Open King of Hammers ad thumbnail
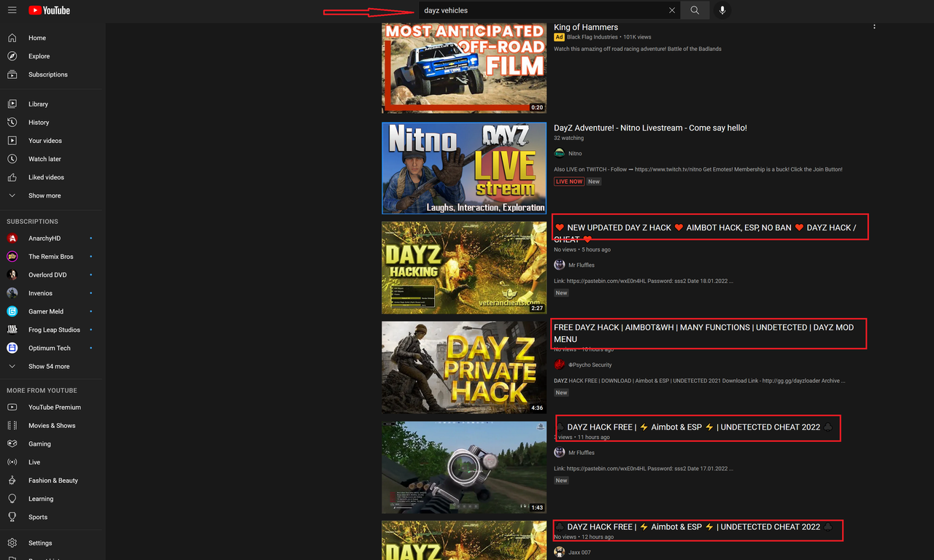This screenshot has width=934, height=560. (x=464, y=68)
